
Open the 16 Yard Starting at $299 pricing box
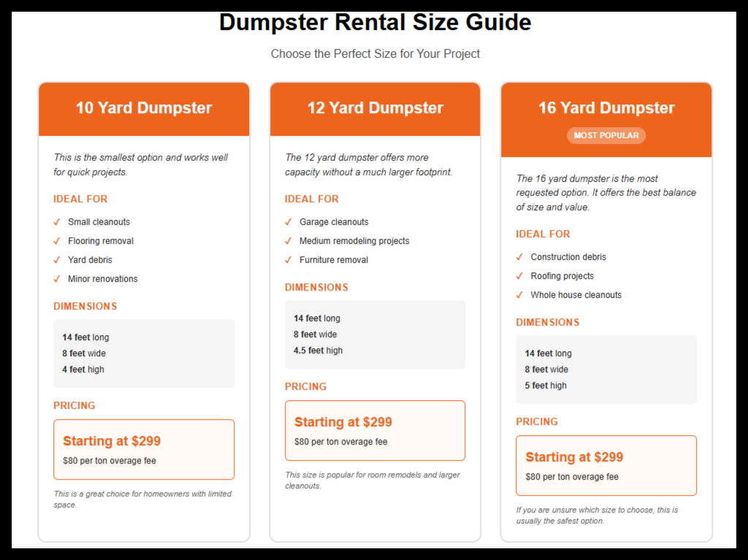[x=606, y=465]
